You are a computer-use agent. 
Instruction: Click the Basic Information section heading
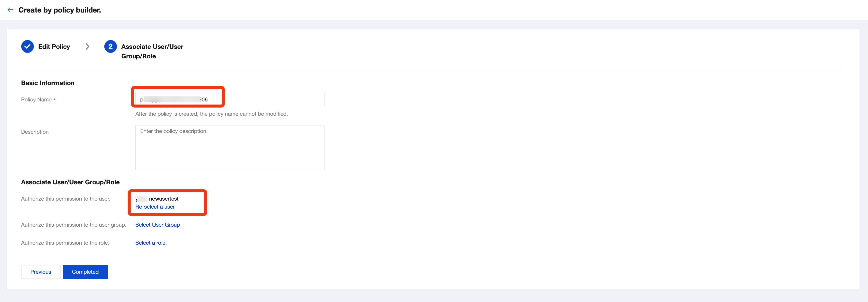(x=48, y=83)
